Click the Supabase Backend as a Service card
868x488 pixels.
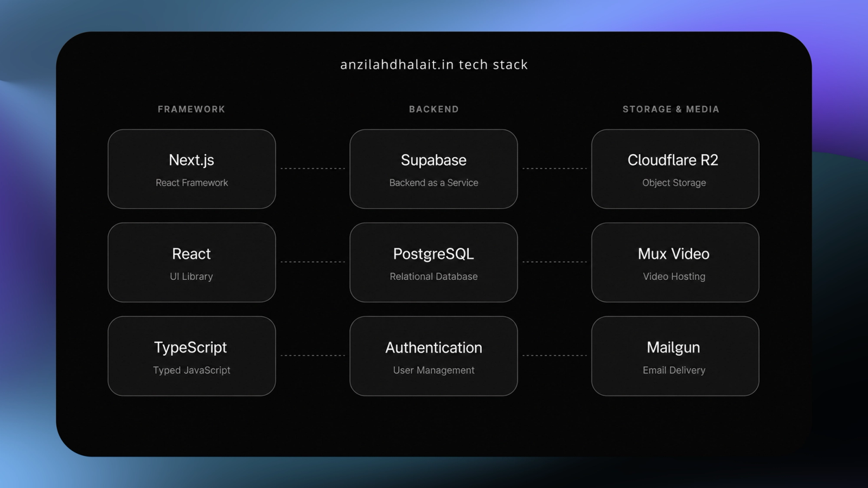pyautogui.click(x=433, y=169)
